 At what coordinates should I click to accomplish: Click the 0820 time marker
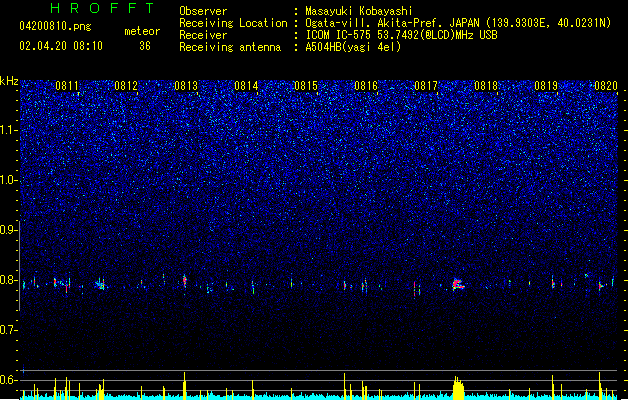pyautogui.click(x=606, y=86)
